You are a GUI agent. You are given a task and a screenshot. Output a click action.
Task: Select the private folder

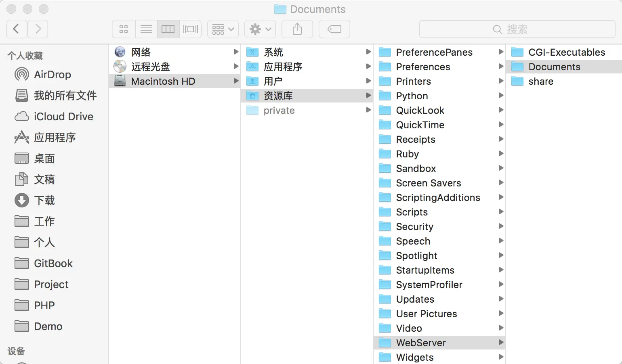[279, 110]
